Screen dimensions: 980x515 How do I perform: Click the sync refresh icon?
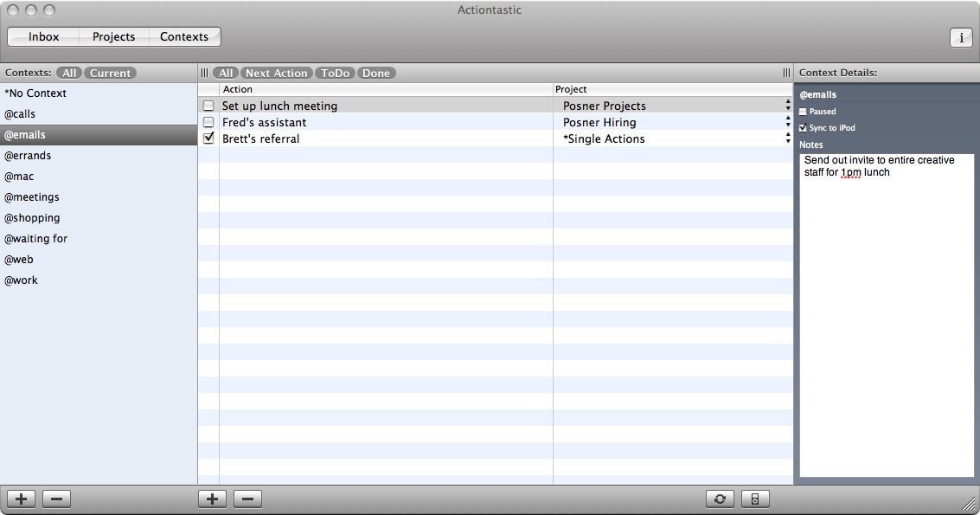[720, 499]
